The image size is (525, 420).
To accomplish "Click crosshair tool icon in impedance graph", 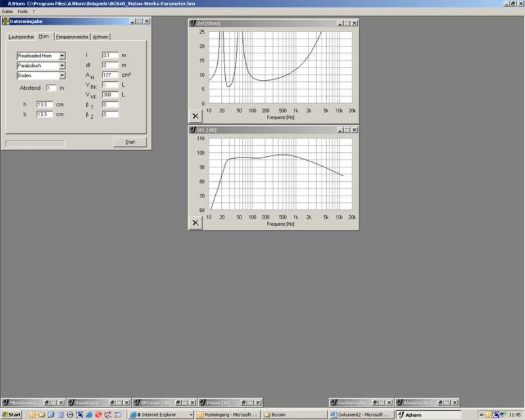I will (196, 116).
